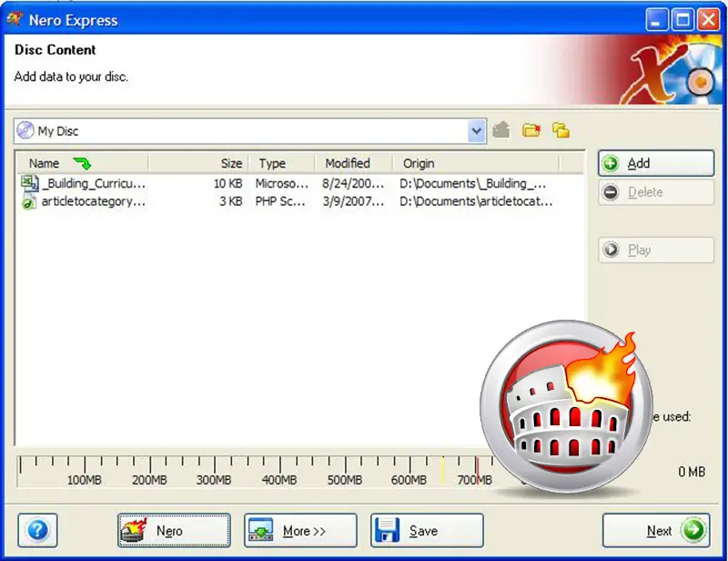Click Excel icon of _Building_Curricu file

[29, 183]
